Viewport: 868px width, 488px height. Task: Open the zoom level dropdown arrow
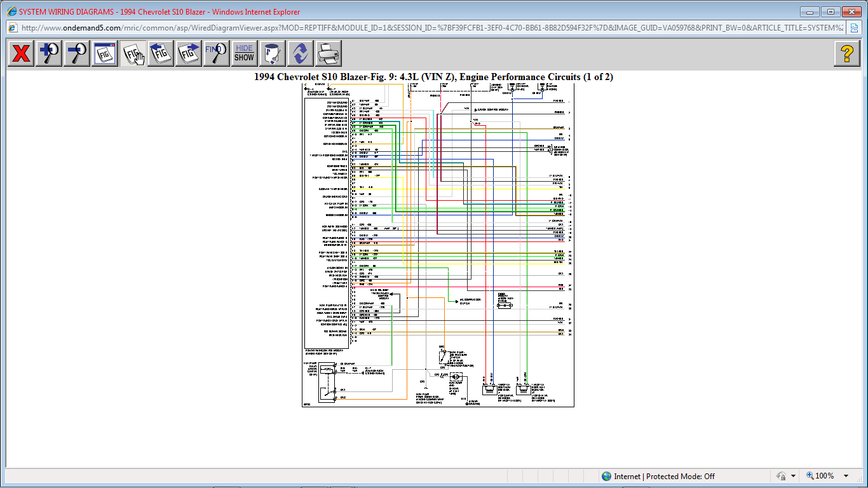(x=846, y=476)
